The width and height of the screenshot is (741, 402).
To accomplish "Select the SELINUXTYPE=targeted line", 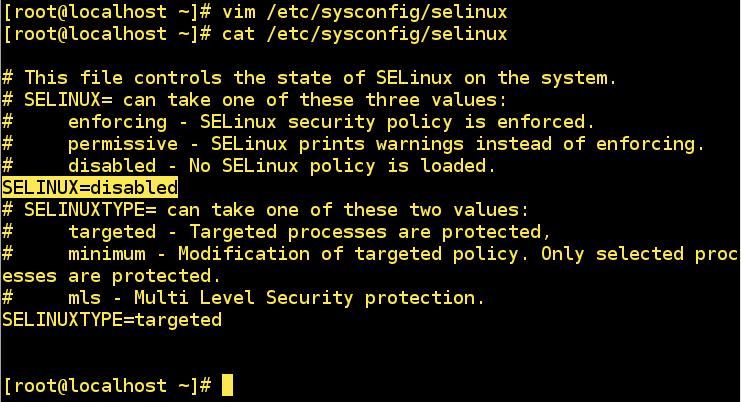I will tap(112, 320).
